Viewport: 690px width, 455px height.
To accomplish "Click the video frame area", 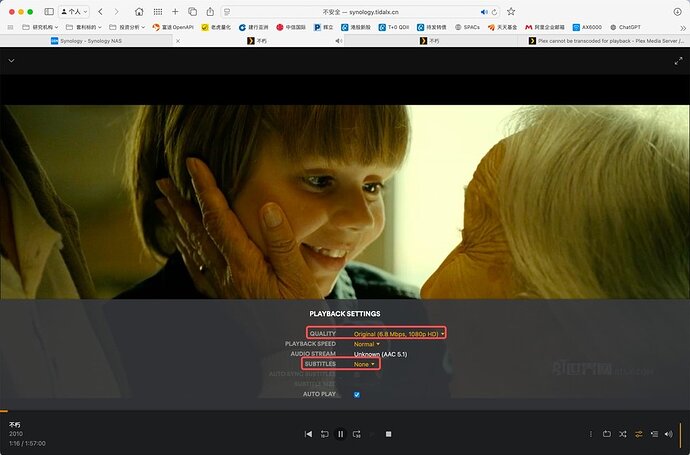I will (x=345, y=202).
